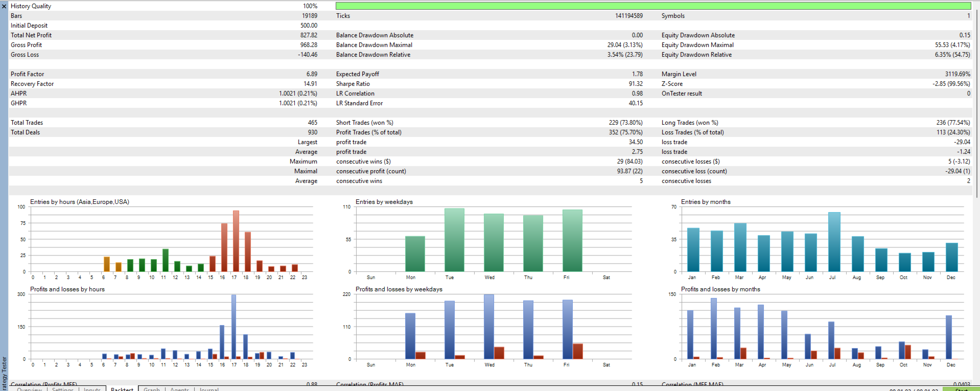Select the Total Net Profit value 827.82
This screenshot has height=391, width=980.
click(309, 35)
